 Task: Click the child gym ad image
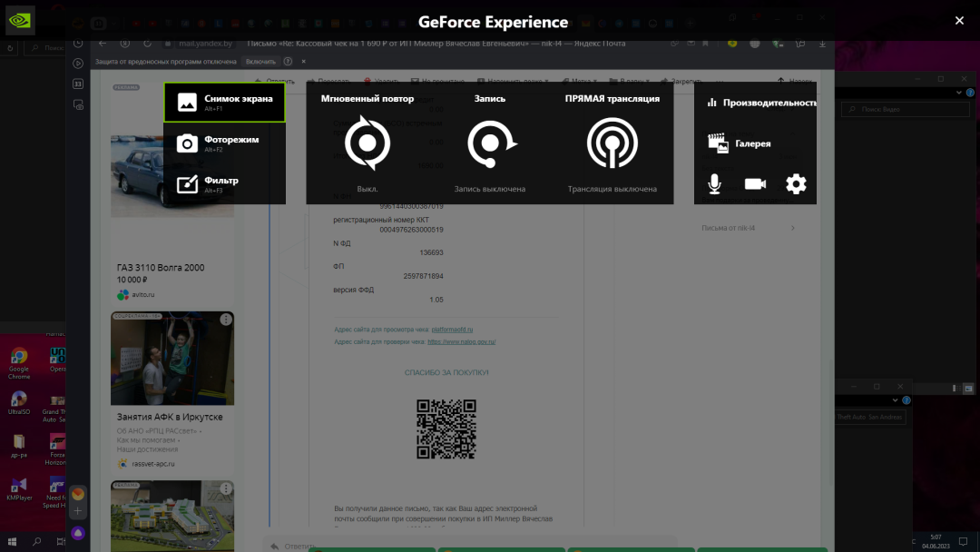(172, 359)
